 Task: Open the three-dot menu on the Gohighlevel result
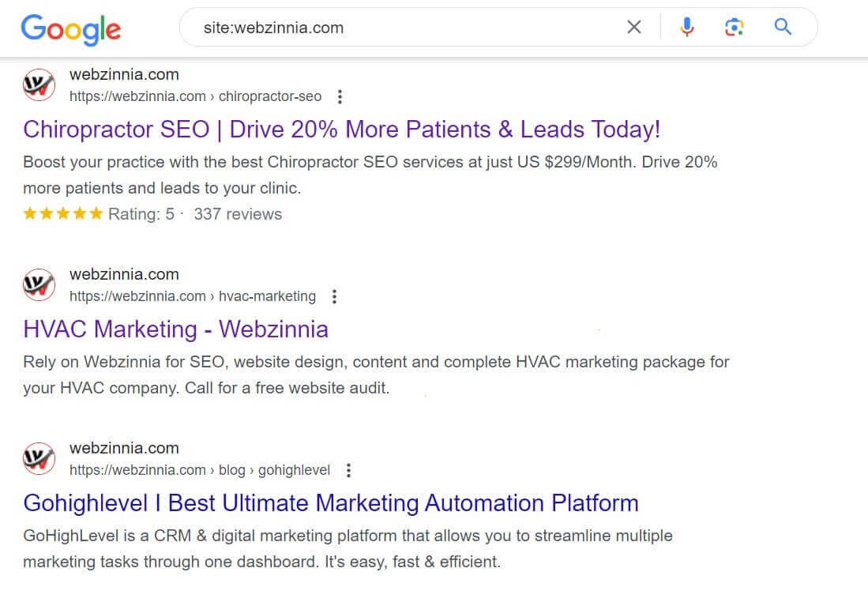pyautogui.click(x=348, y=469)
